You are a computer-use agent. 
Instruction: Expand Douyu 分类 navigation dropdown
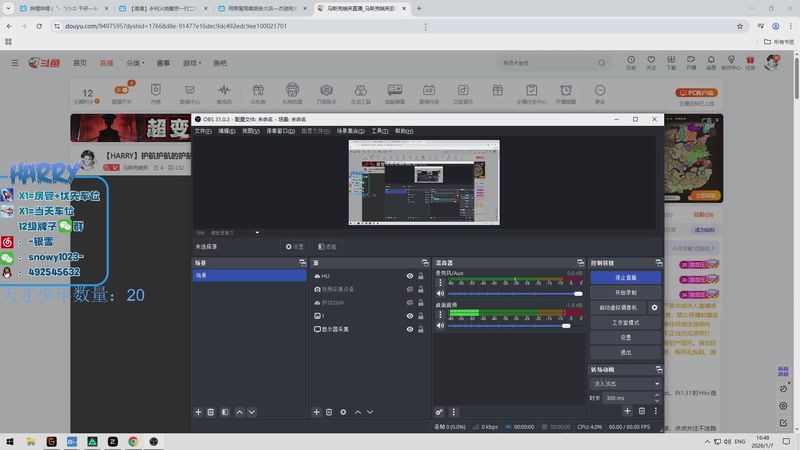[135, 63]
